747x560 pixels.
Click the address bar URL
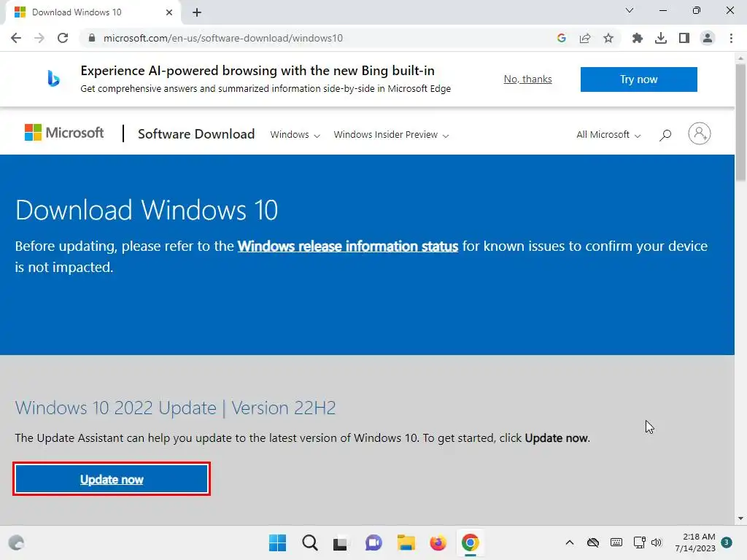click(x=223, y=38)
